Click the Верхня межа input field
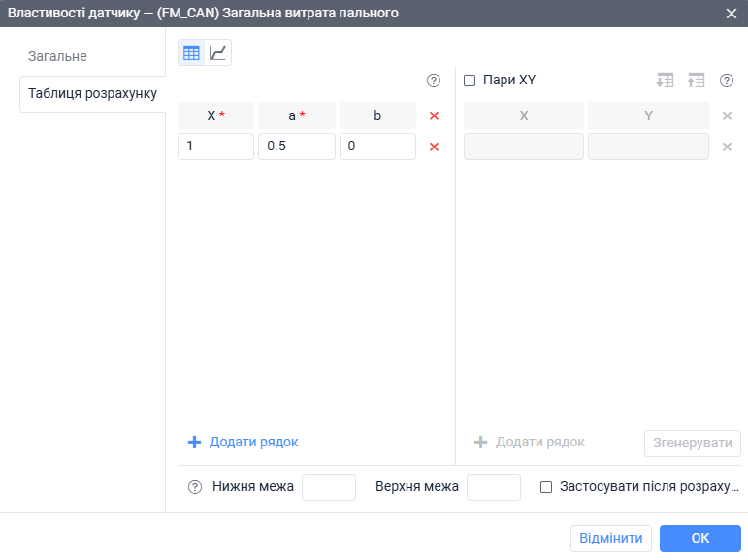 tap(493, 487)
